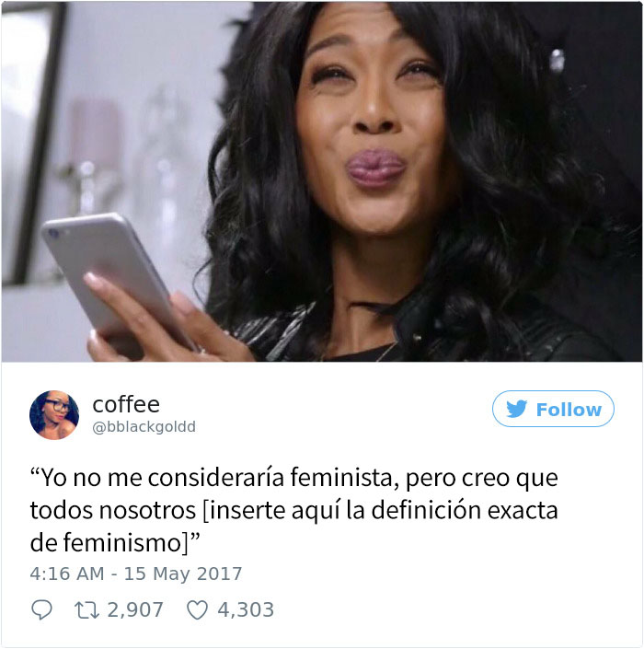
Task: View the 4,303 likes count
Action: pyautogui.click(x=246, y=609)
